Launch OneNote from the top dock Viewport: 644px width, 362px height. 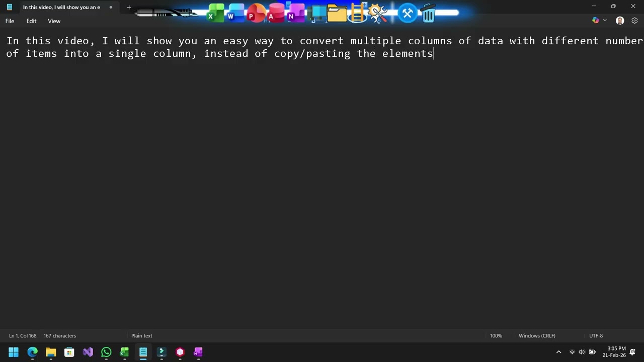296,14
